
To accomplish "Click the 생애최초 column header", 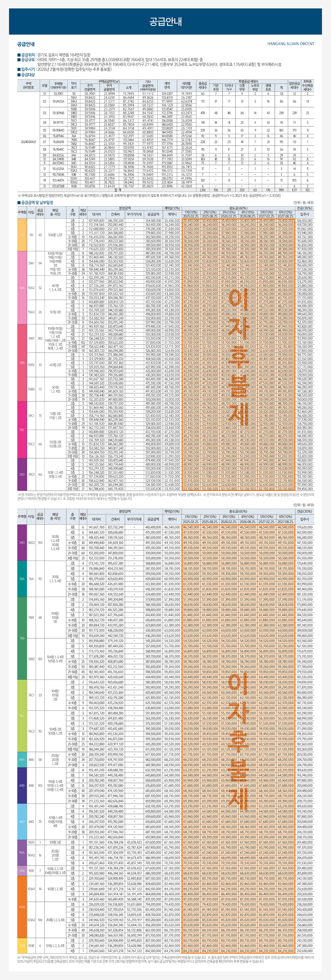I will click(268, 88).
